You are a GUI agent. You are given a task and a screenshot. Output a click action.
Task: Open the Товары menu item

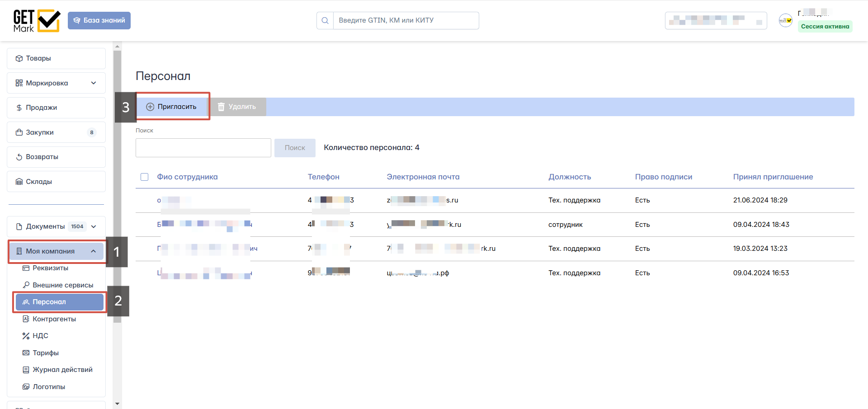56,58
